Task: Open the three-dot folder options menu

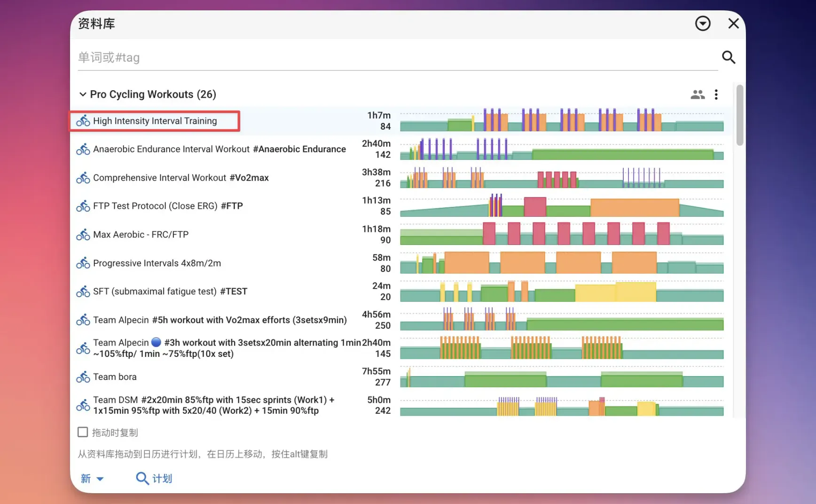Action: point(716,94)
